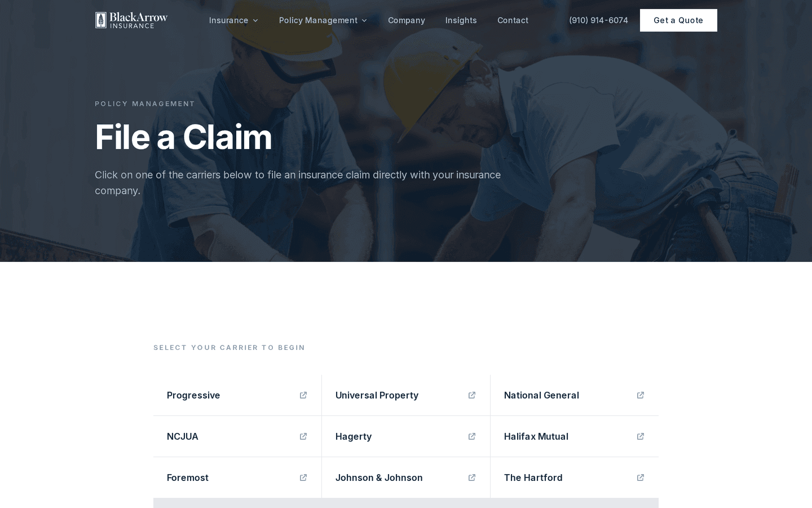Screen dimensions: 812x508
Task: Go to the Company page
Action: tap(407, 20)
